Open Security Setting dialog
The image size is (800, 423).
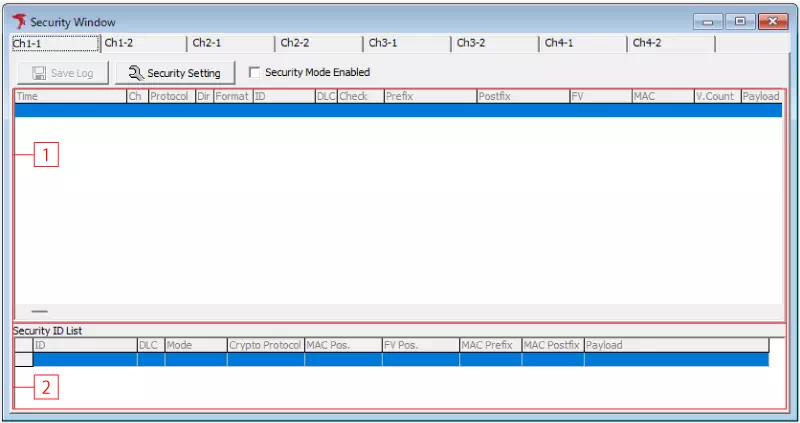[x=175, y=73]
